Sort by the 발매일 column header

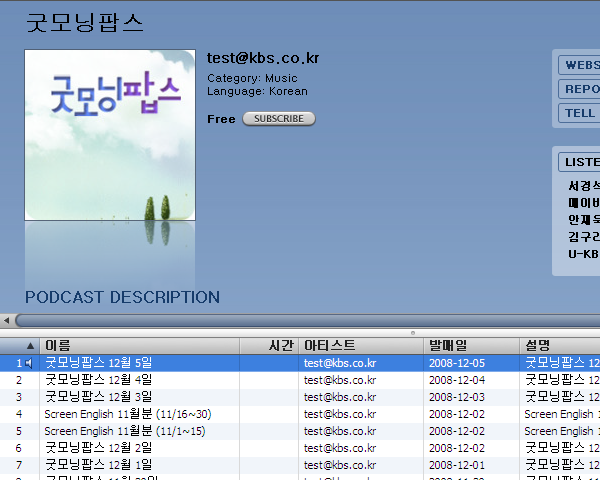pos(471,346)
